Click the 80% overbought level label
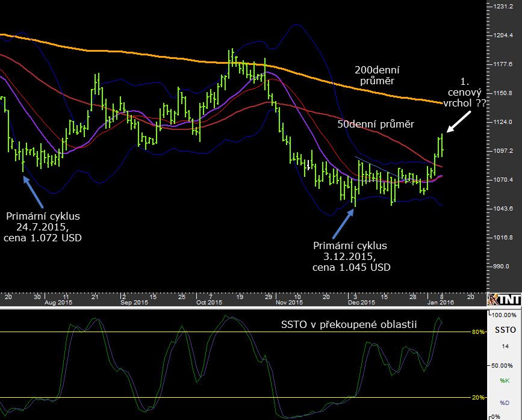Screen dimensions: 522x420 (478, 332)
